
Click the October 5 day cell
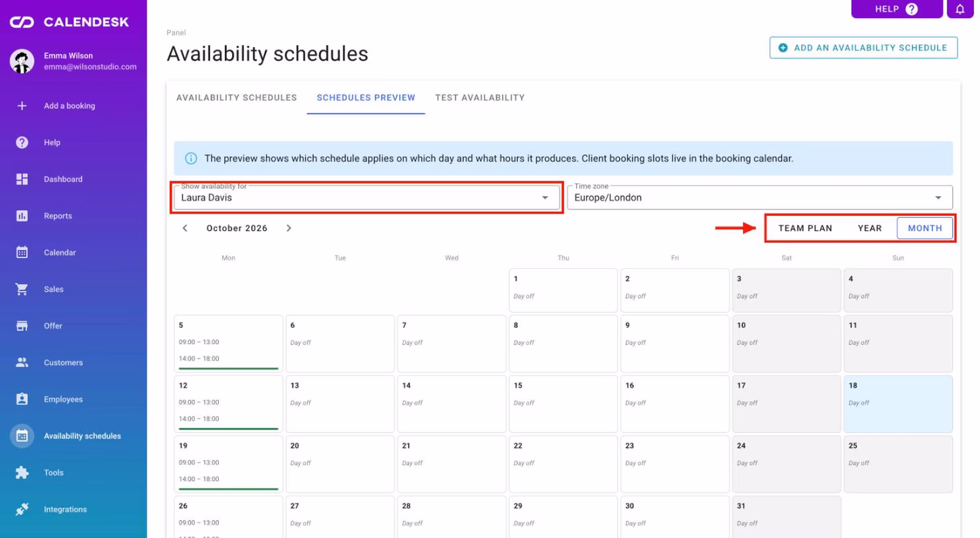[x=228, y=343]
